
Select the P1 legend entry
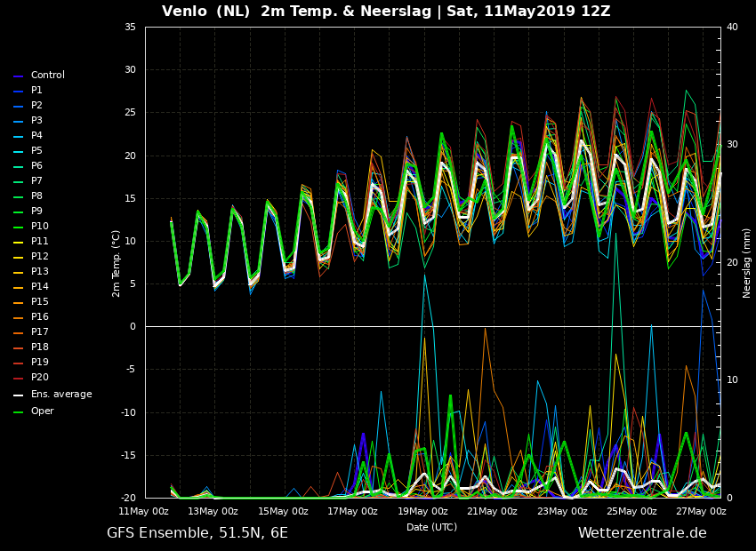36,90
